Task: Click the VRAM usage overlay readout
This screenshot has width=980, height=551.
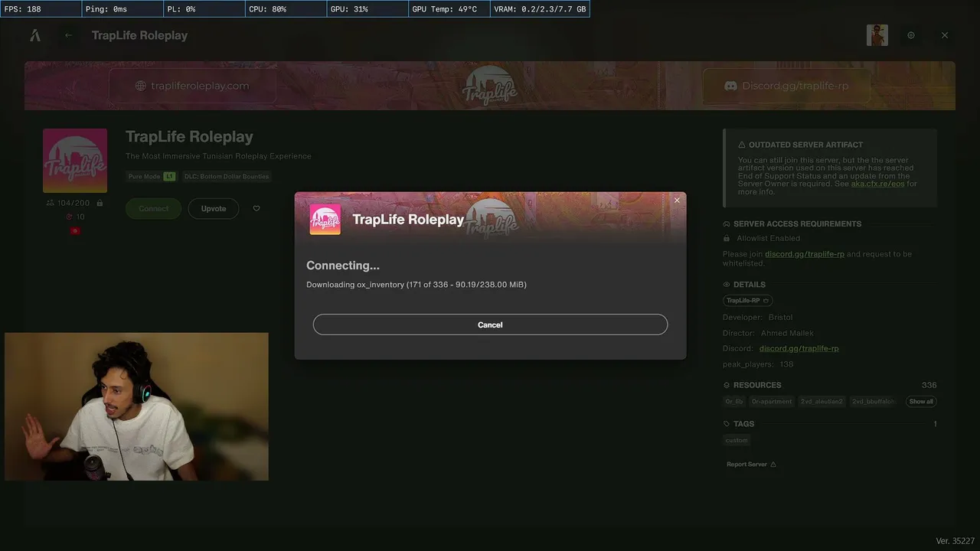Action: 540,9
